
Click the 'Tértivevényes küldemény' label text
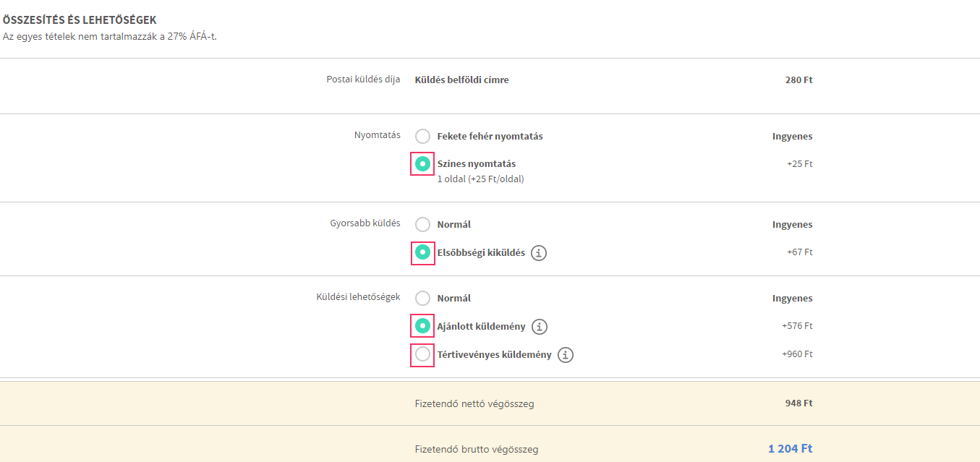(494, 355)
